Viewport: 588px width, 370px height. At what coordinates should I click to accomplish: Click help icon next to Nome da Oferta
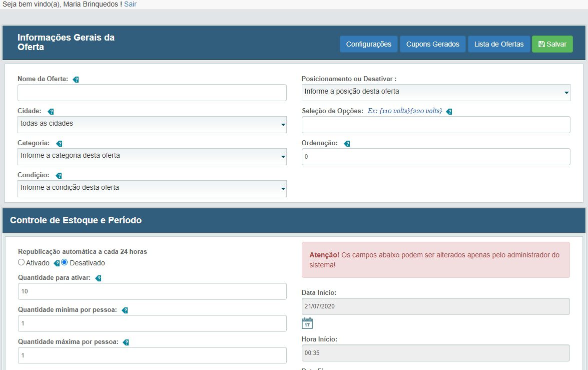click(76, 80)
